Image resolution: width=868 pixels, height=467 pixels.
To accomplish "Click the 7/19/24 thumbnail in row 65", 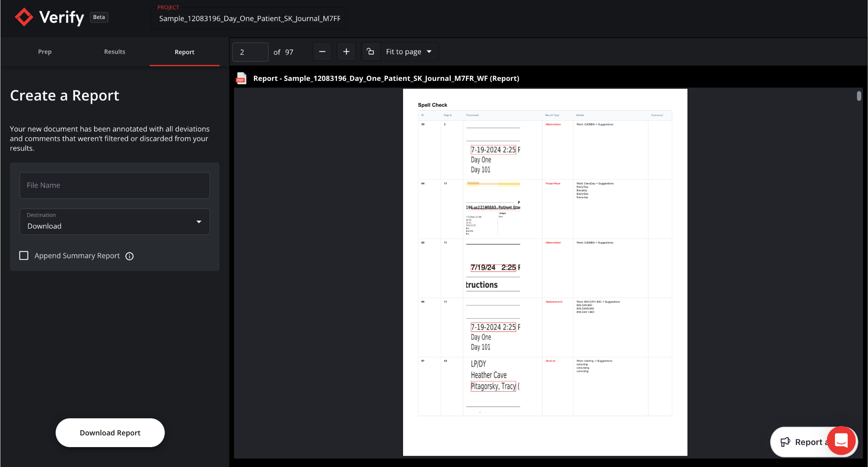I will point(493,268).
